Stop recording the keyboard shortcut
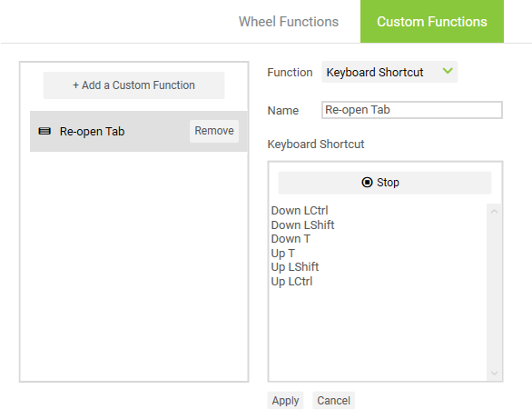This screenshot has width=532, height=419. pos(385,183)
